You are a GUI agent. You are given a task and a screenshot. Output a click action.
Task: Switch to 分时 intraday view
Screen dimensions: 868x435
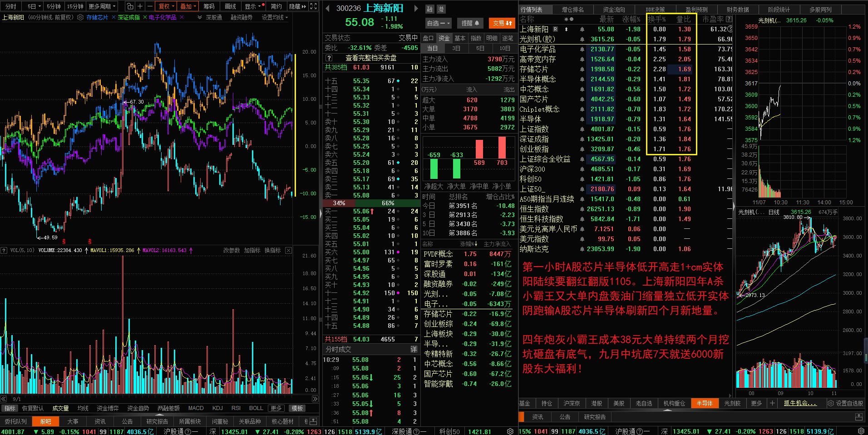click(10, 6)
